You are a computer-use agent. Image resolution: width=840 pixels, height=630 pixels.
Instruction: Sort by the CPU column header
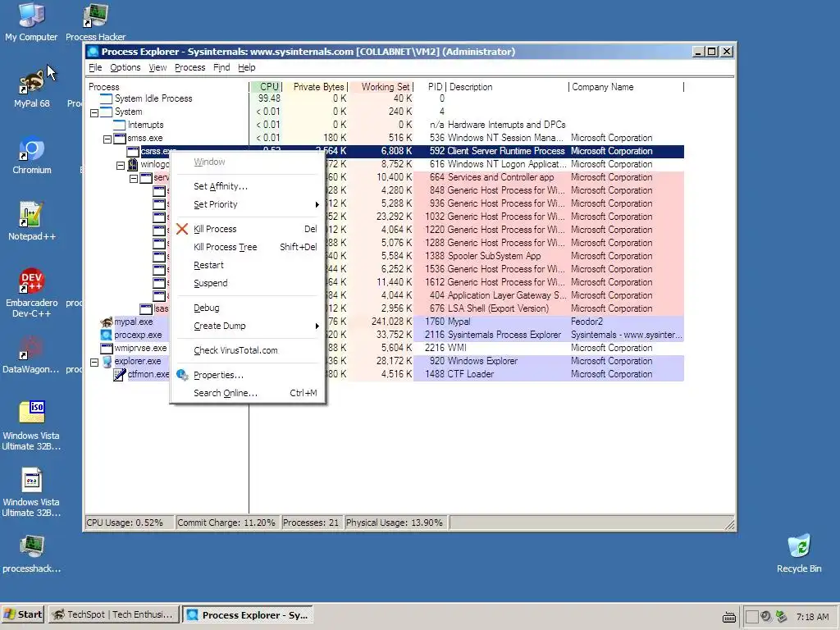point(267,87)
